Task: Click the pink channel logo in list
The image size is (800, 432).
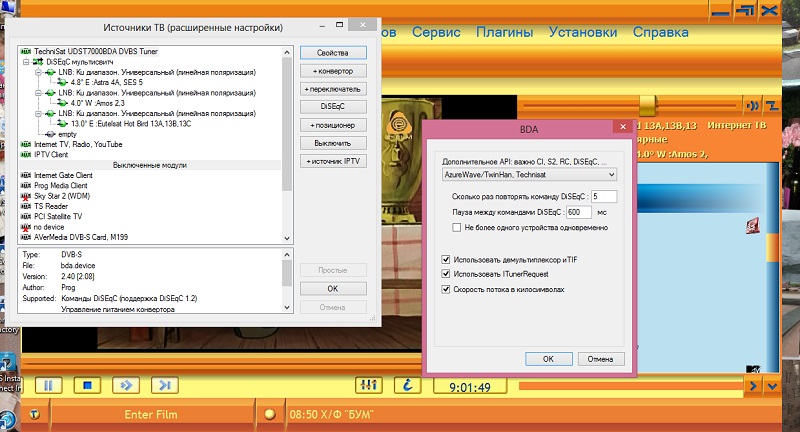Action: 753,226
